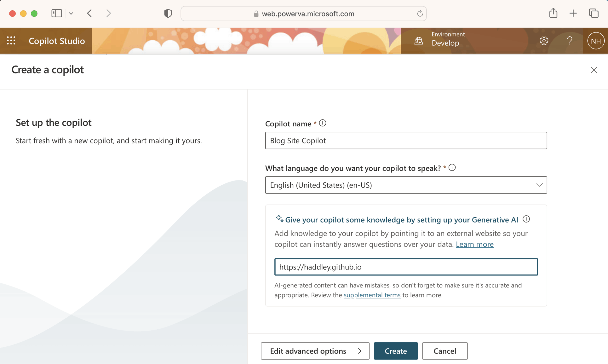Open the Learn more link

pos(475,244)
